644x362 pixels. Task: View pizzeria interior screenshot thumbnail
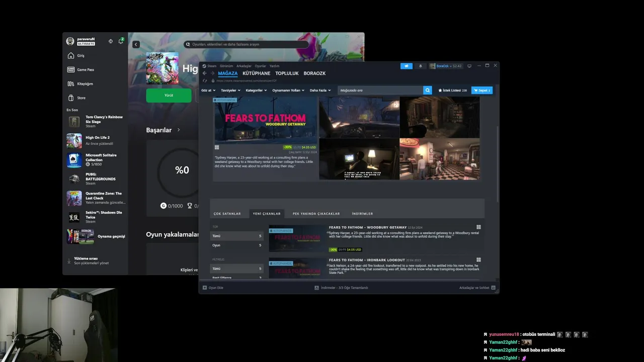pos(439,159)
